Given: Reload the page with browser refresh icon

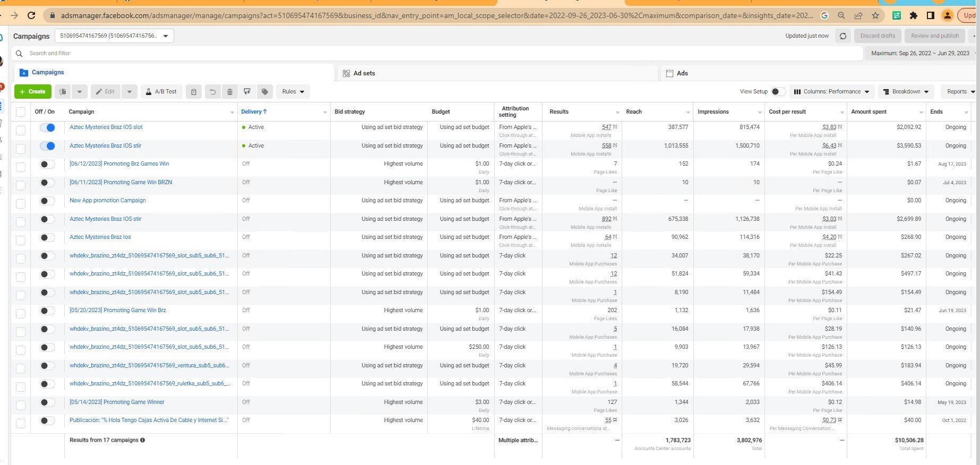Looking at the screenshot, I should coord(31,15).
